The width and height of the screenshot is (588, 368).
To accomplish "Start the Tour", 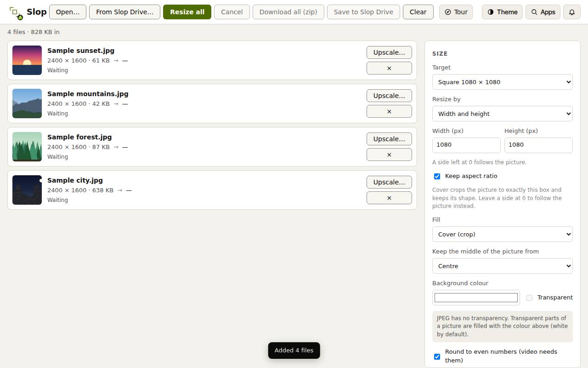I will coord(456,12).
